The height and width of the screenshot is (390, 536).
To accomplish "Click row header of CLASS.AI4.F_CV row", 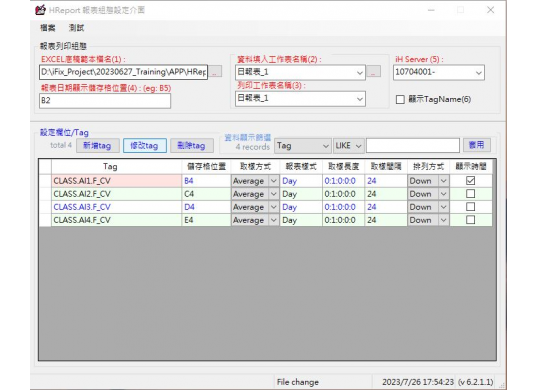I will (x=45, y=220).
